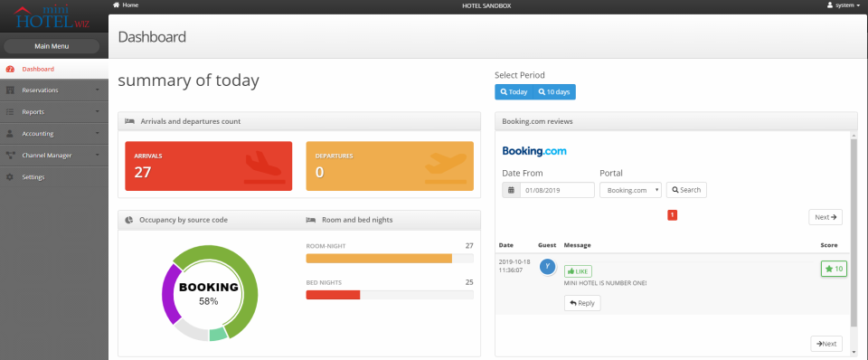Go to Home in top bar
Image resolution: width=868 pixels, height=360 pixels.
click(x=126, y=5)
